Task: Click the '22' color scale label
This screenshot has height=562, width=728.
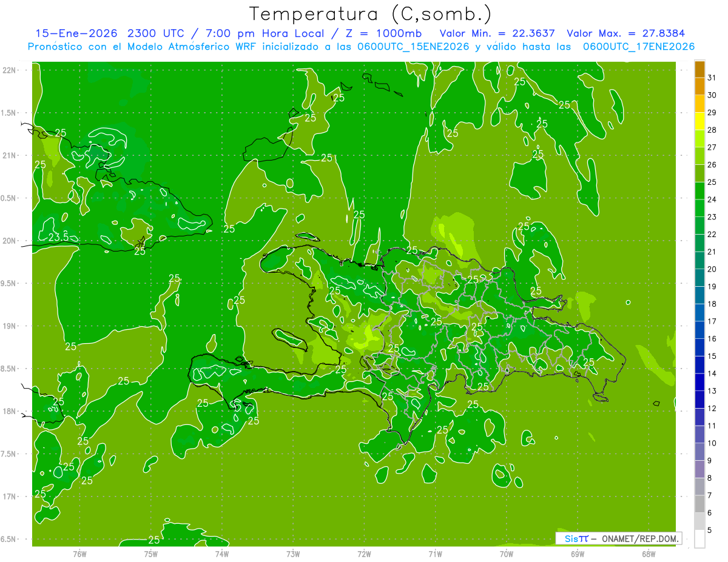Action: 712,234
